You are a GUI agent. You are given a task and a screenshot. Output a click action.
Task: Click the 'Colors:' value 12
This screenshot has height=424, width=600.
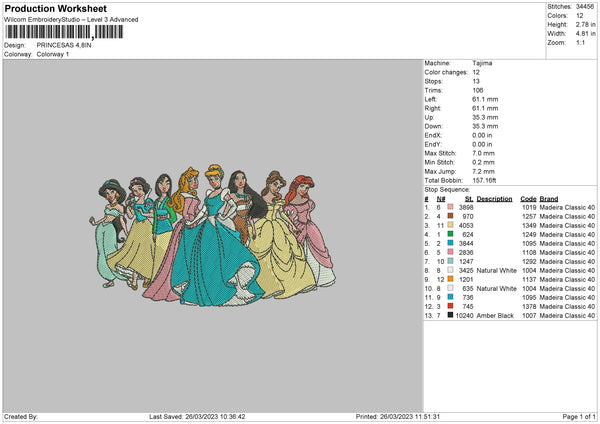580,16
